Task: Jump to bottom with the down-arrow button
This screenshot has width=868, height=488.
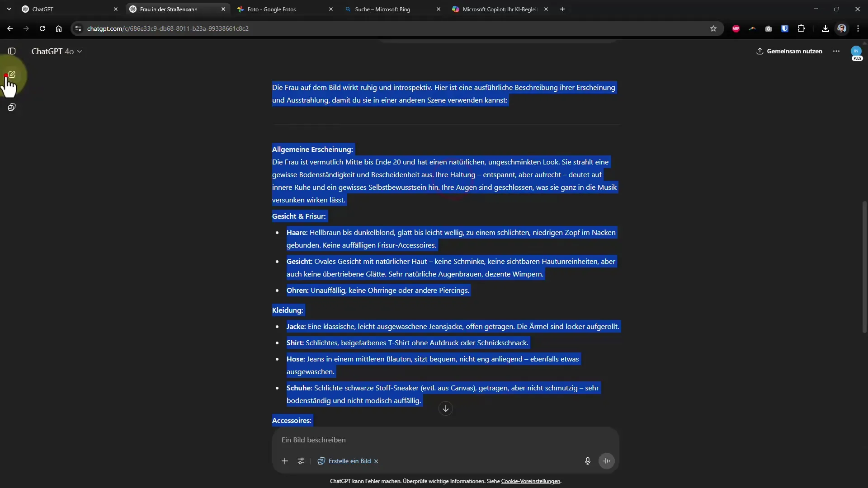Action: [446, 408]
